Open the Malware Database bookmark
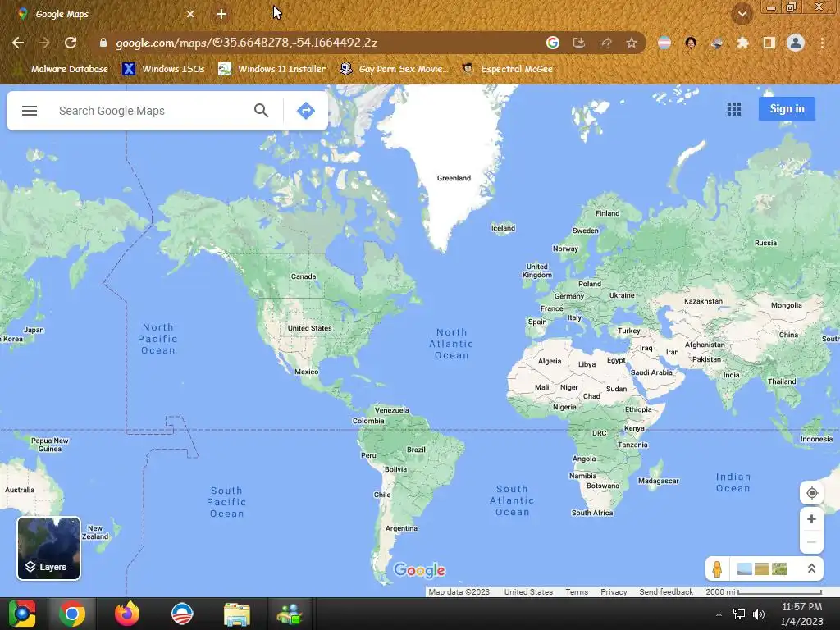The width and height of the screenshot is (840, 630). coord(62,69)
